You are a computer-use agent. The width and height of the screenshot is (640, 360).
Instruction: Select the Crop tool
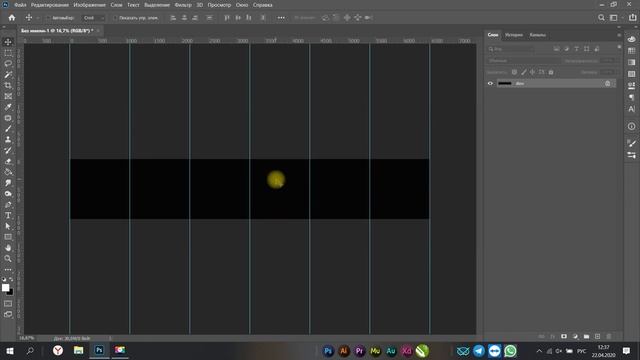pos(8,85)
